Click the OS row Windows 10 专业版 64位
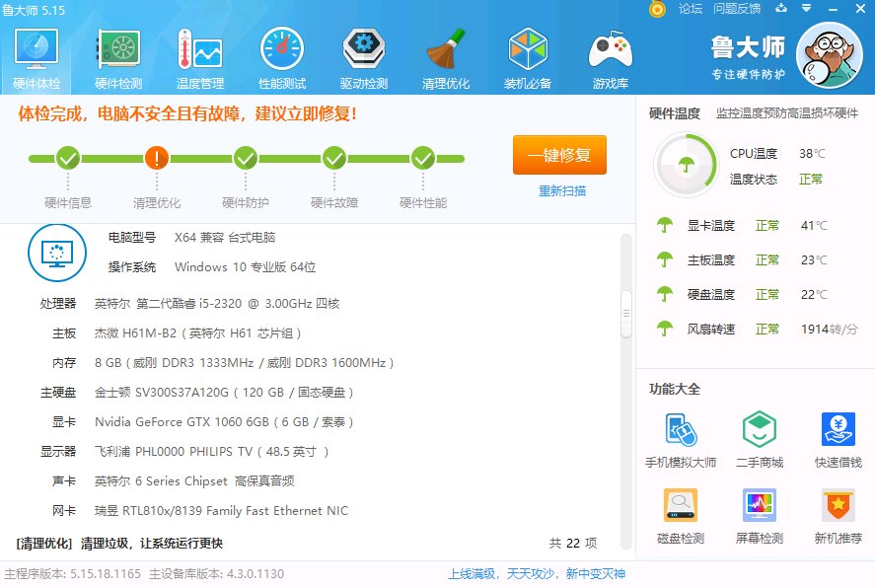Viewport: 875px width, 588px height. [x=245, y=267]
